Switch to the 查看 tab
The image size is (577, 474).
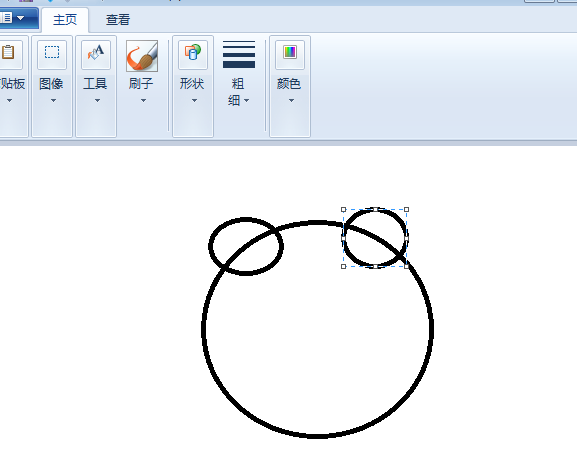[118, 20]
